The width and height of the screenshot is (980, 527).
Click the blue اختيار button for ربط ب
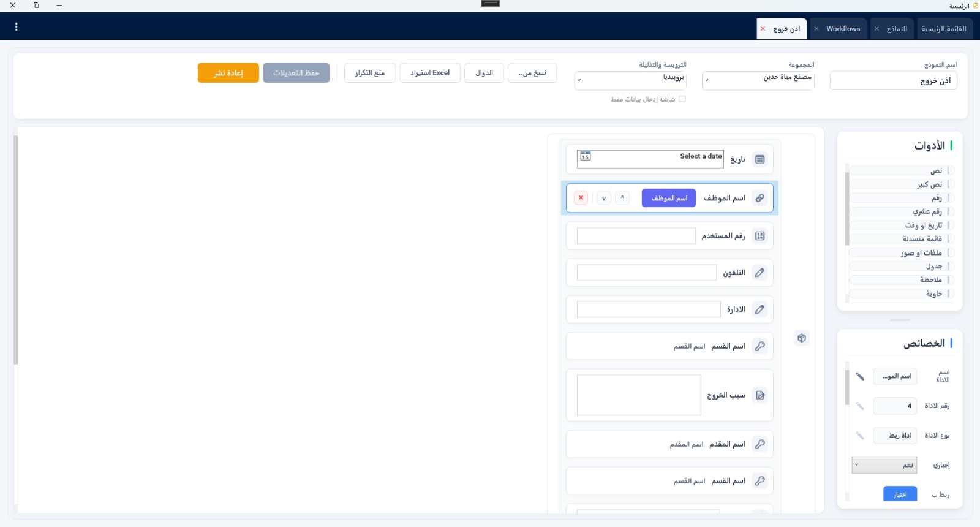[900, 494]
